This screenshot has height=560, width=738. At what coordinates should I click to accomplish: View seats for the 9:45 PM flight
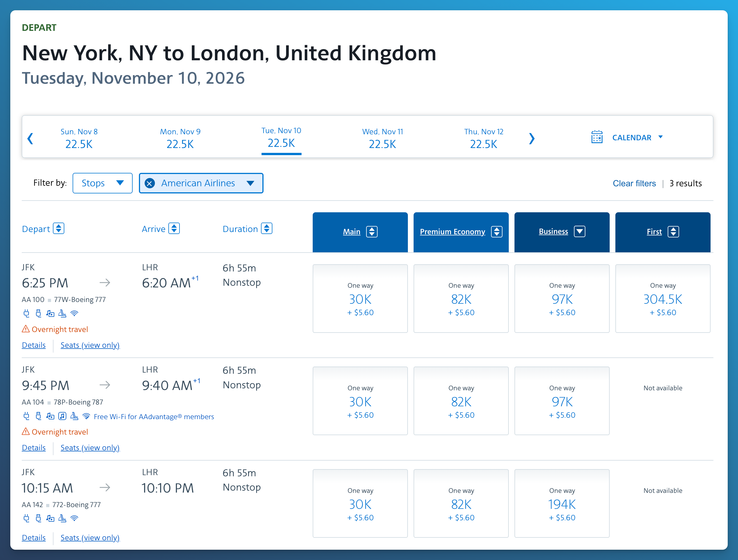90,448
